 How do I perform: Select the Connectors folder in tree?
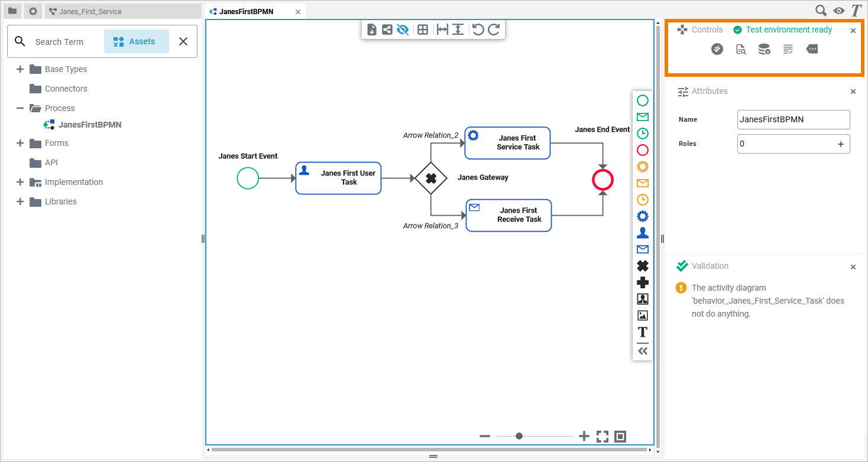(59, 89)
